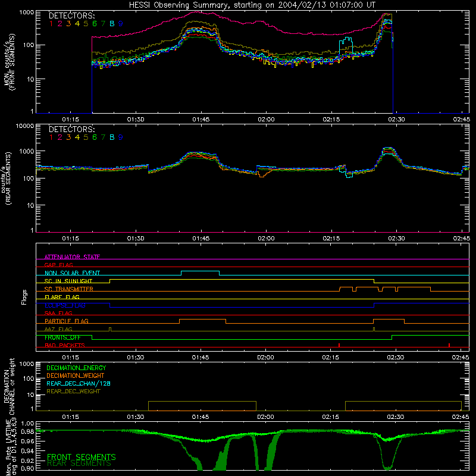
Task: Click the SC_TRANSMITTER flag label
Action: click(69, 289)
